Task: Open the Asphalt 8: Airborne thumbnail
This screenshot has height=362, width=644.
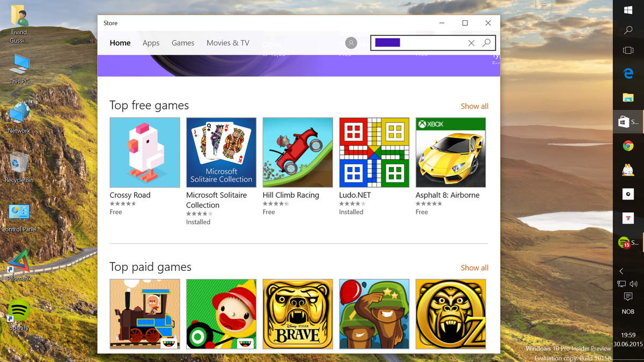Action: (451, 152)
